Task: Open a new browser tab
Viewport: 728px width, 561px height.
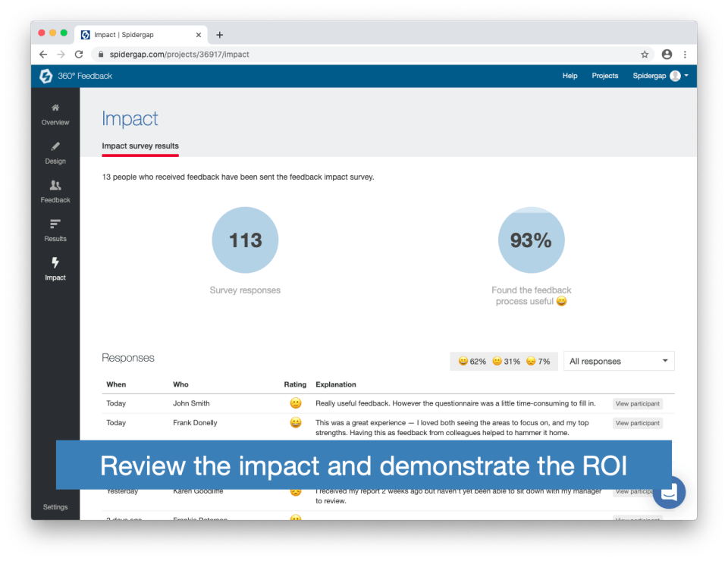Action: (220, 35)
